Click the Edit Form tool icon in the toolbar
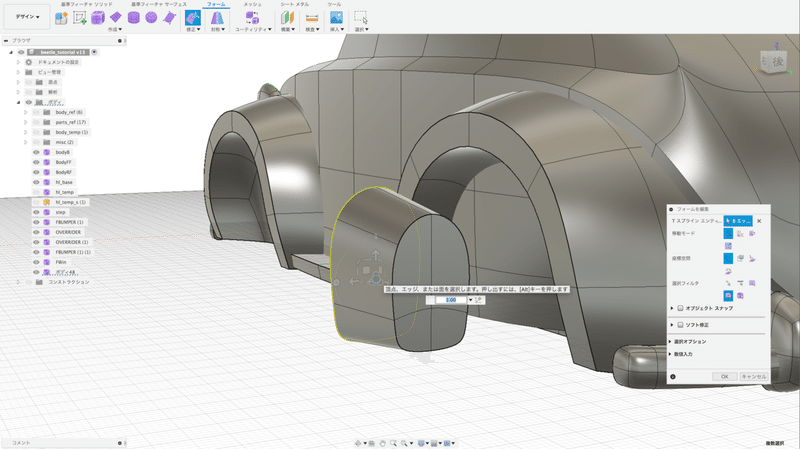 coord(193,17)
